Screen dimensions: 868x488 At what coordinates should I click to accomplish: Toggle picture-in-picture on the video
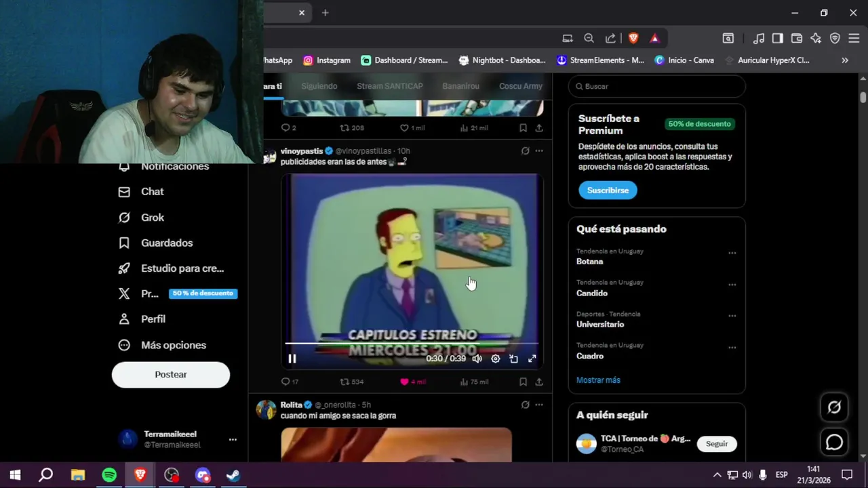coord(514,359)
